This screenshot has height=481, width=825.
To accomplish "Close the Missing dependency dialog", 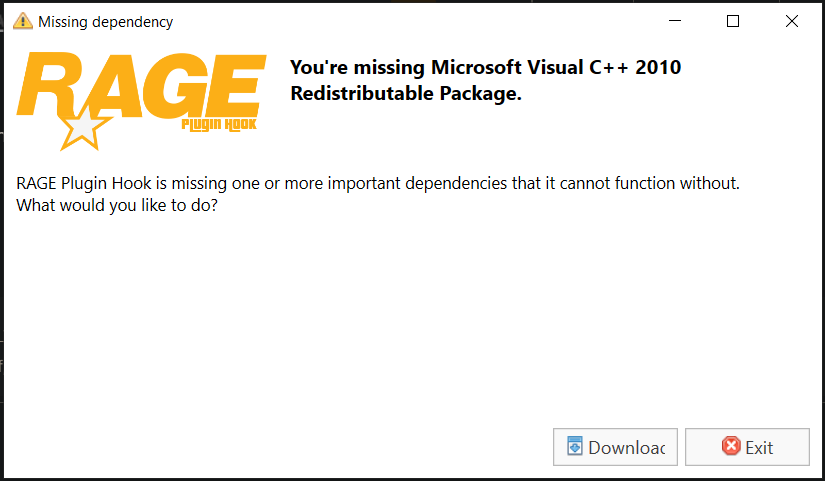I will [792, 21].
